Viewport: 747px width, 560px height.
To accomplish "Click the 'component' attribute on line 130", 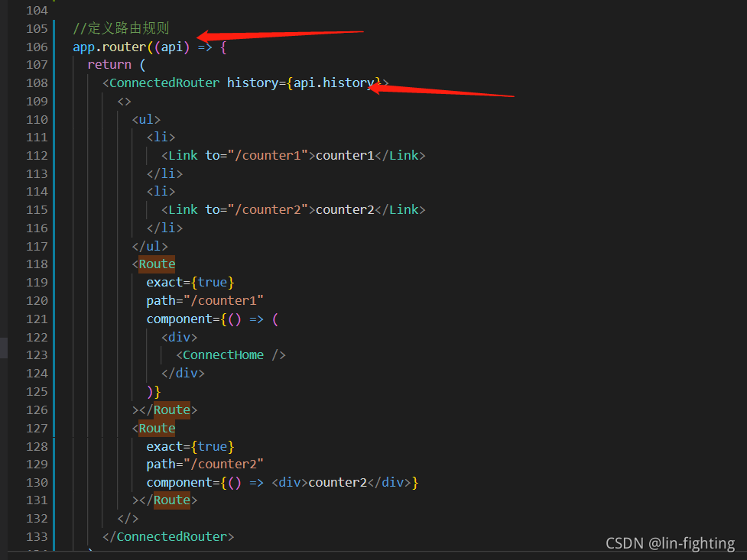I will (179, 482).
